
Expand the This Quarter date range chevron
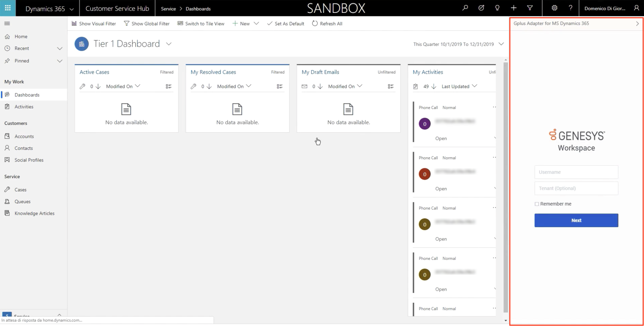(x=501, y=44)
